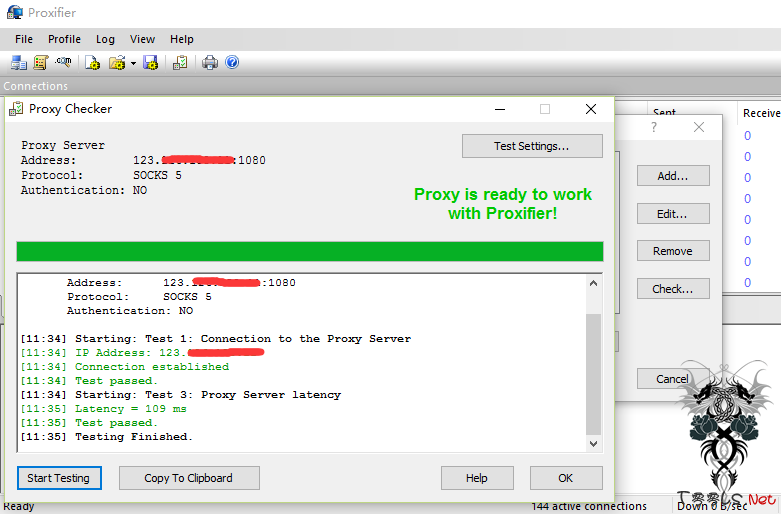
Task: Open the Help menu
Action: 181,39
